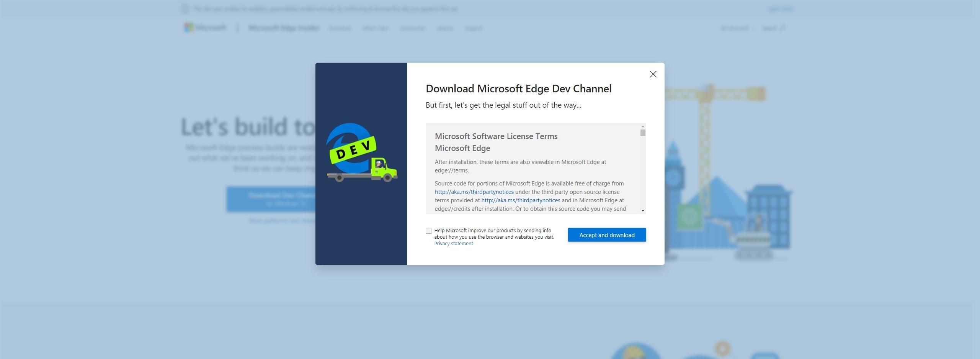The width and height of the screenshot is (980, 359).
Task: Close the Download Edge Dev Channel dialog
Action: click(653, 74)
